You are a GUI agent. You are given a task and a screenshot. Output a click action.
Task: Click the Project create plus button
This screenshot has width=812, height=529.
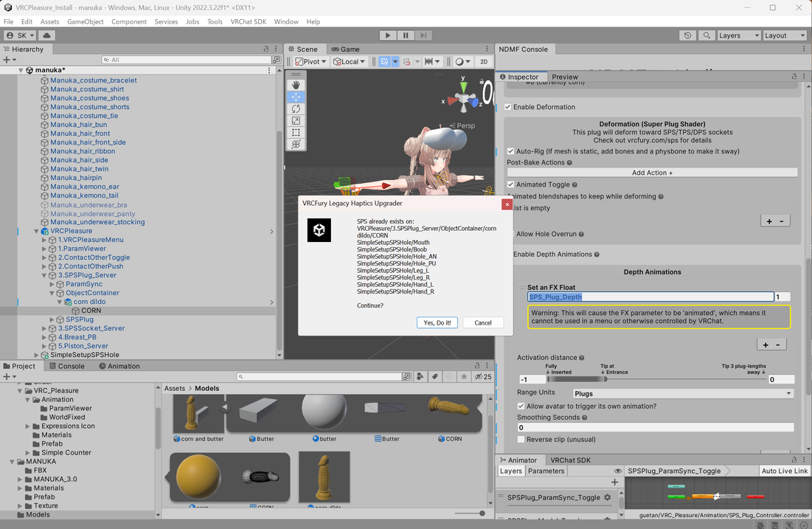9,377
